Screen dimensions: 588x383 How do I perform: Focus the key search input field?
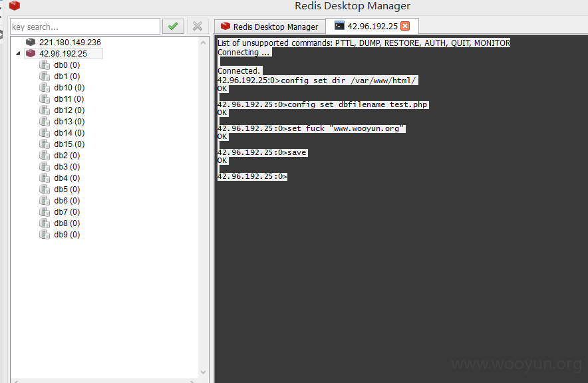pos(85,27)
